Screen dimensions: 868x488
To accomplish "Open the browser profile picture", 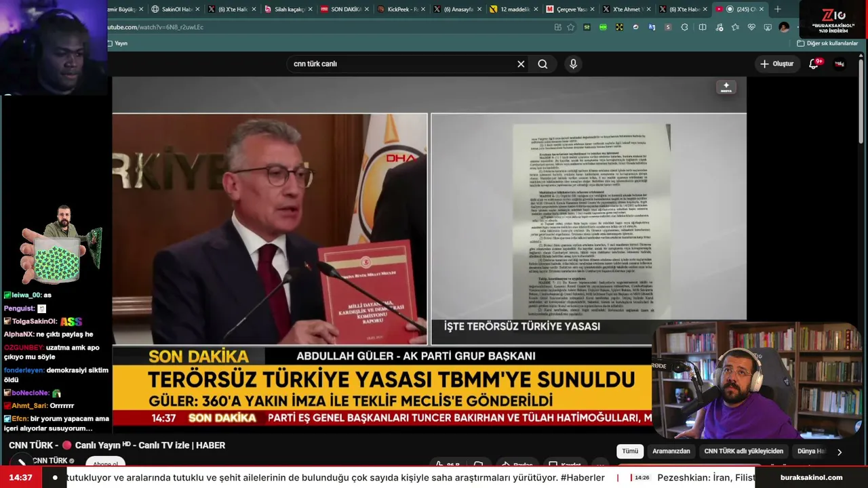I will click(784, 27).
